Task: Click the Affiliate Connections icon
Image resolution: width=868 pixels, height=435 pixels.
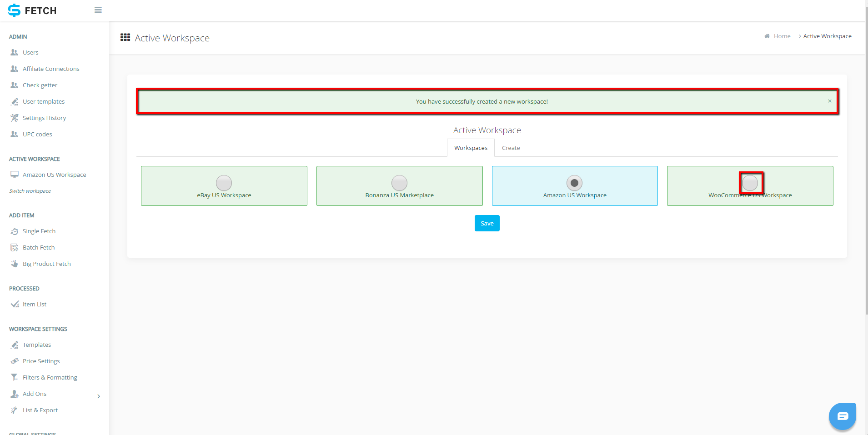Action: click(x=15, y=69)
